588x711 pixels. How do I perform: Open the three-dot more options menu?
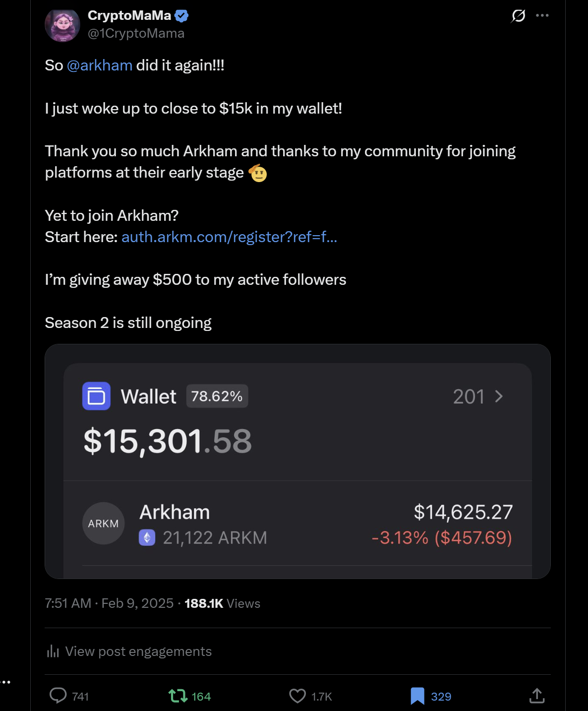[x=542, y=15]
